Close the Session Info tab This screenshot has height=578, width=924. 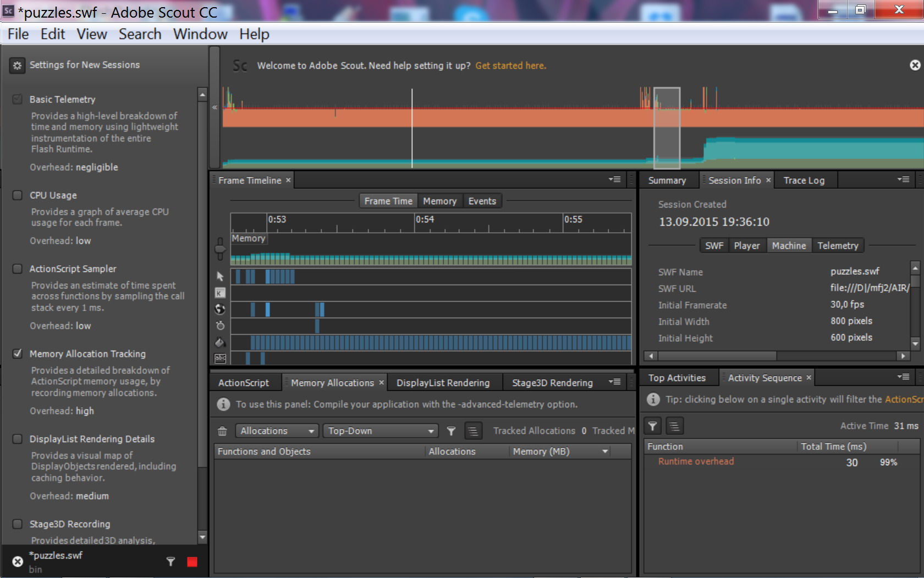(768, 180)
